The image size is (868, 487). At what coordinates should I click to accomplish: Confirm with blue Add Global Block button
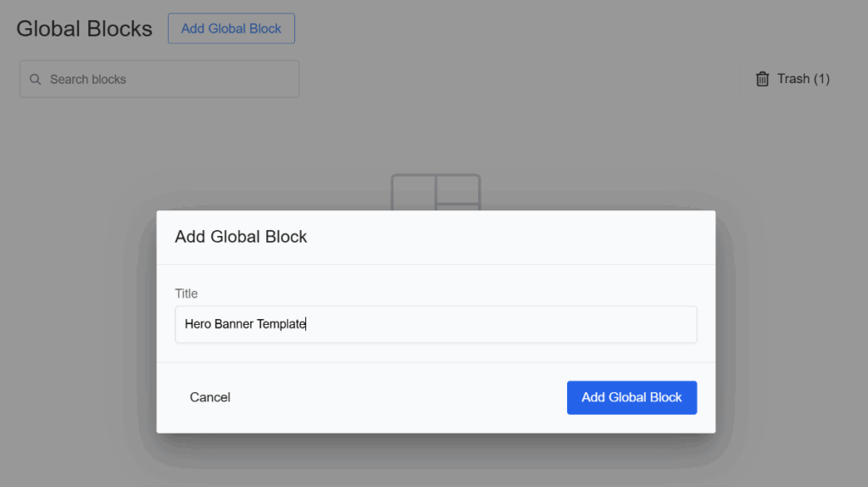[632, 397]
